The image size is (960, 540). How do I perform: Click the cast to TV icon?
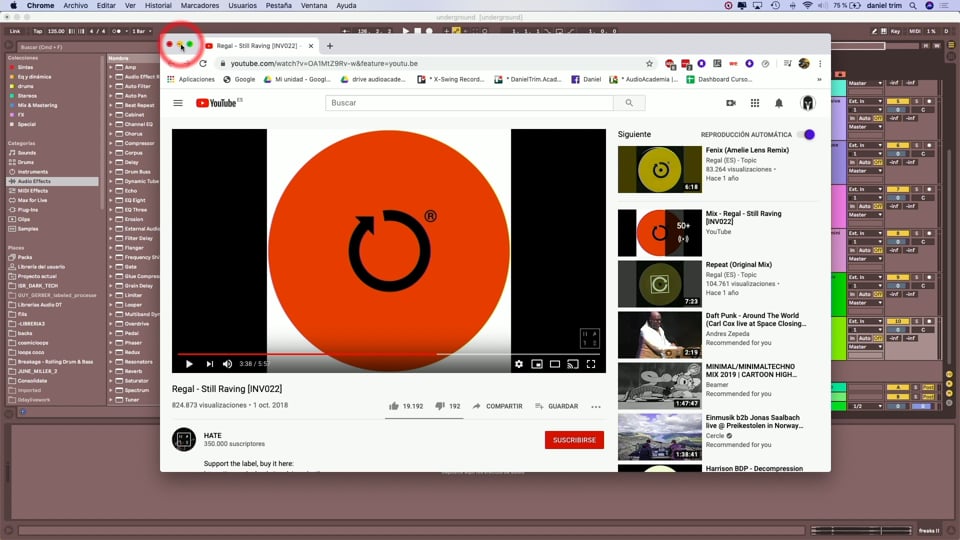pos(572,364)
